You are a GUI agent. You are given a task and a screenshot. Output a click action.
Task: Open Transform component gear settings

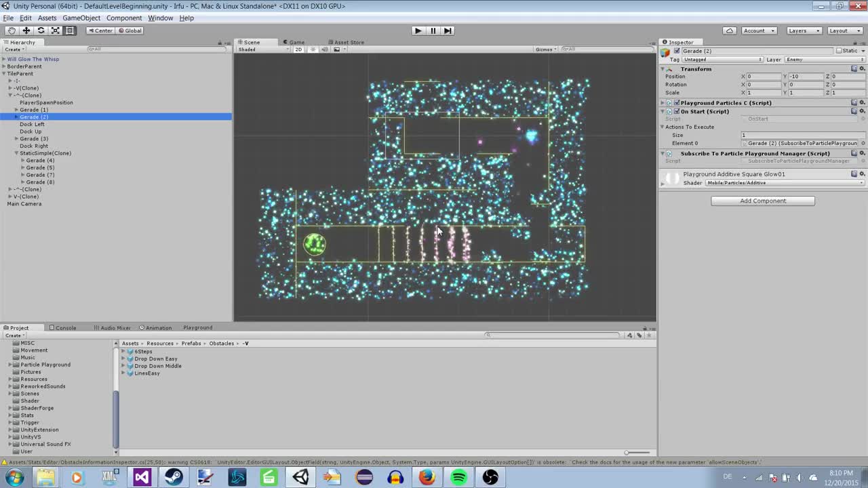click(x=862, y=68)
